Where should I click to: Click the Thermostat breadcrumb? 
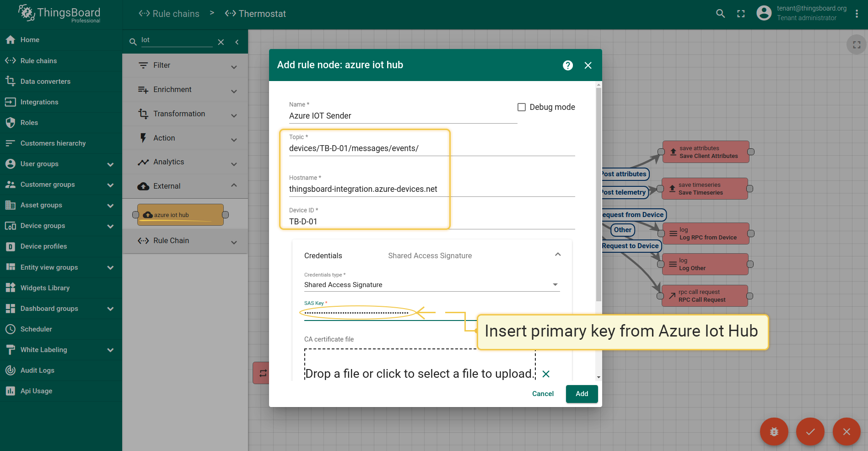point(255,14)
